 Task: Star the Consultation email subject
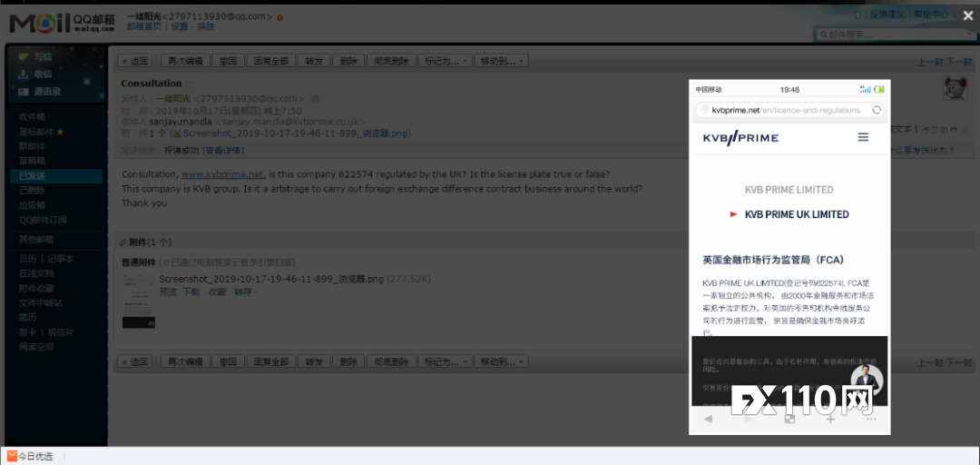click(x=190, y=84)
